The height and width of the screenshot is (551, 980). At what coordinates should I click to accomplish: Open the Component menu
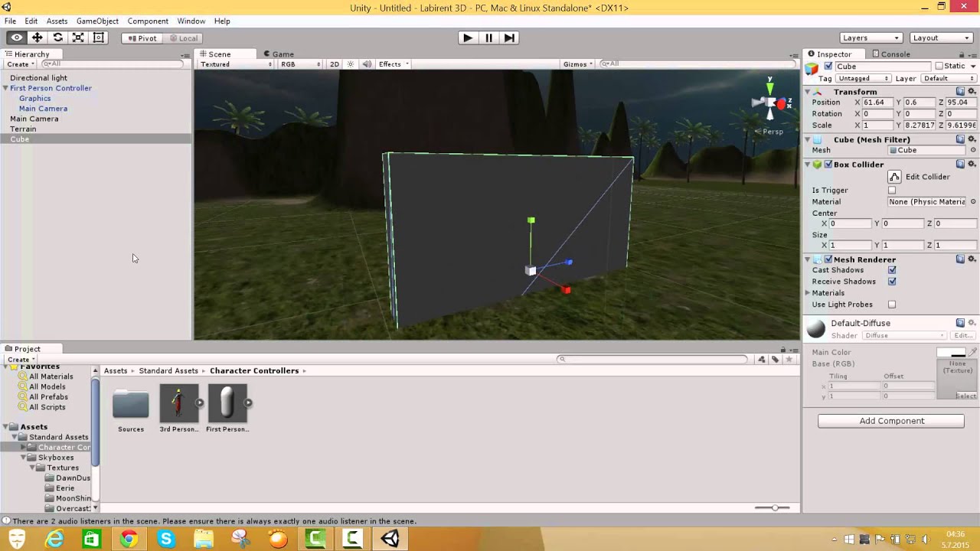148,21
